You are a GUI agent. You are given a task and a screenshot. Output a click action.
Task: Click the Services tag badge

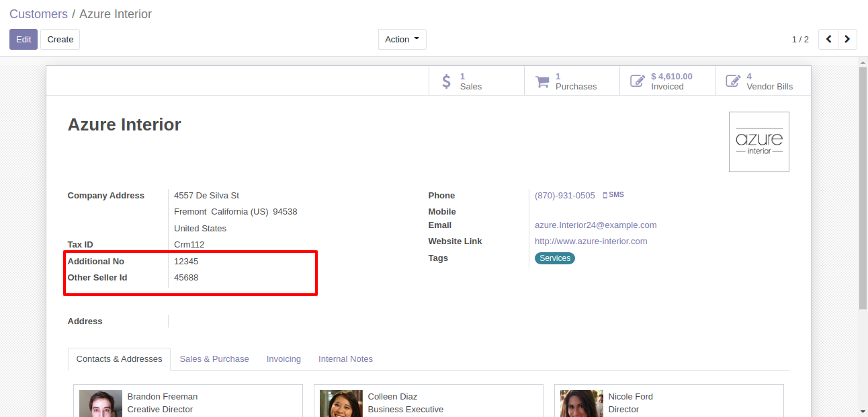pyautogui.click(x=555, y=258)
